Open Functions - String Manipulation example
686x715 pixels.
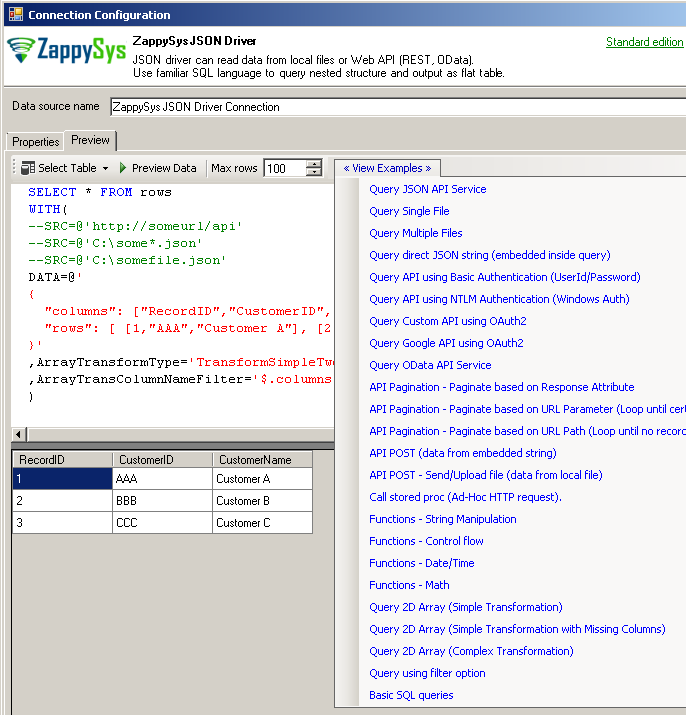click(x=442, y=519)
